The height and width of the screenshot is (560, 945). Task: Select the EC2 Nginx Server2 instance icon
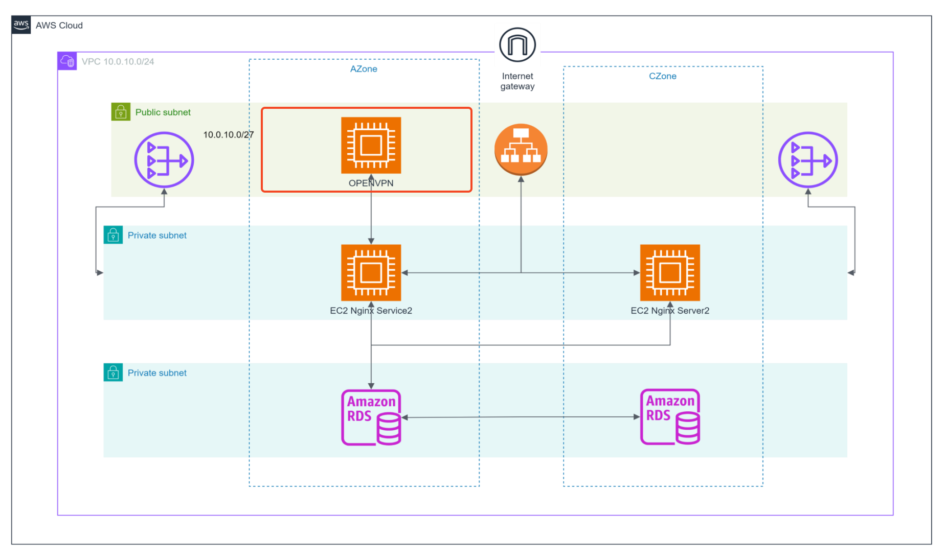(670, 273)
